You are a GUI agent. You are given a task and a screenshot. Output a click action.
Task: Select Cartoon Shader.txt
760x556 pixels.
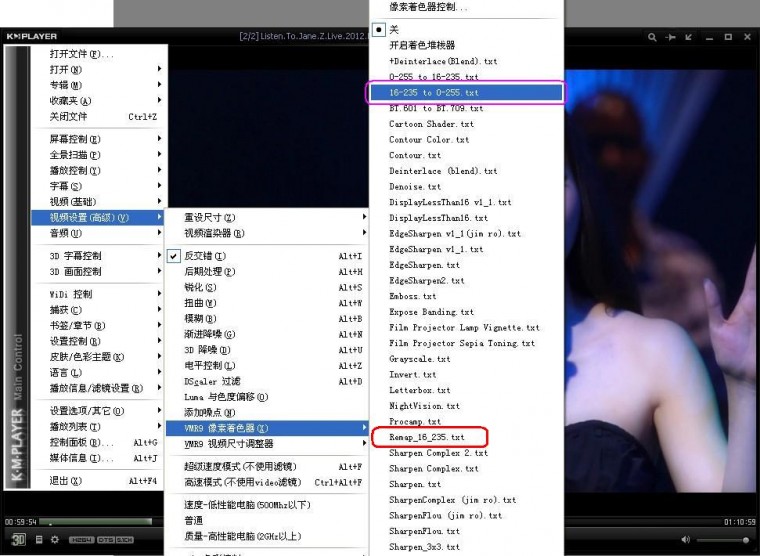(x=466, y=124)
